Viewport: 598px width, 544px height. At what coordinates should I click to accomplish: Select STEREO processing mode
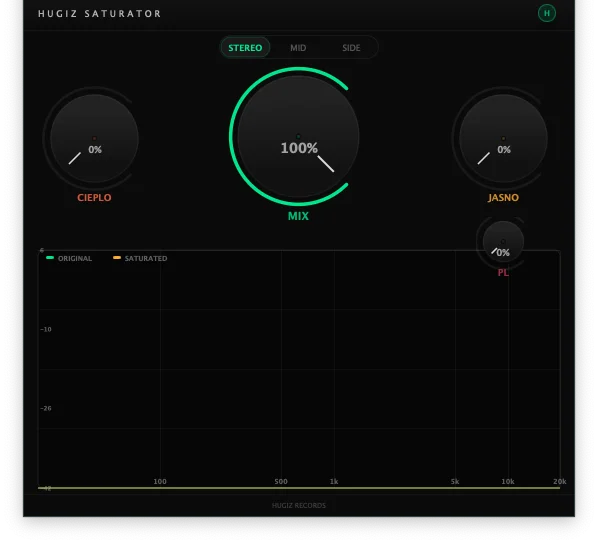[245, 48]
